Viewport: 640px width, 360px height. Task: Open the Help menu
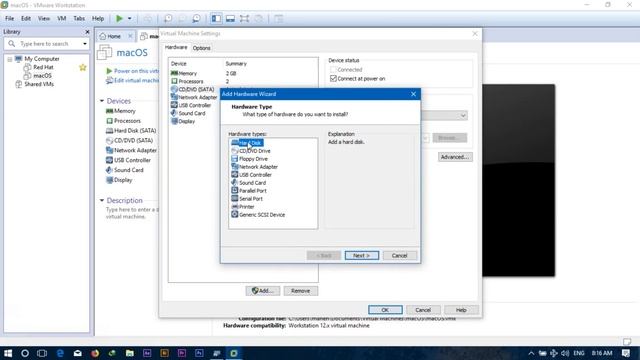(x=98, y=18)
